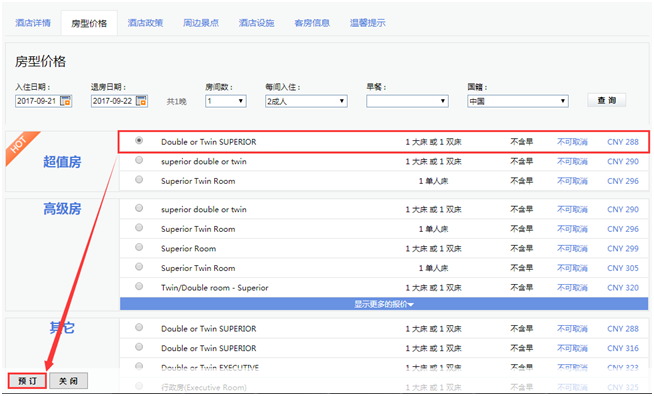The width and height of the screenshot is (654, 396).
Task: Click the 其它 category heading
Action: [x=62, y=328]
